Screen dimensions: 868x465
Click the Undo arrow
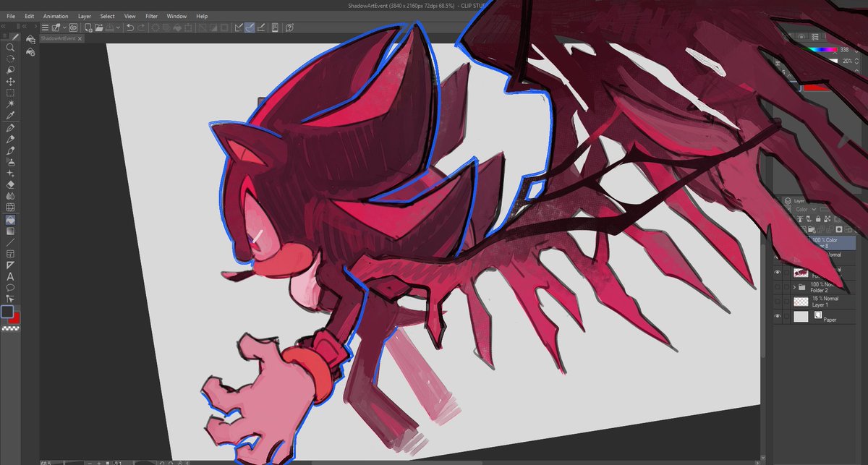130,27
